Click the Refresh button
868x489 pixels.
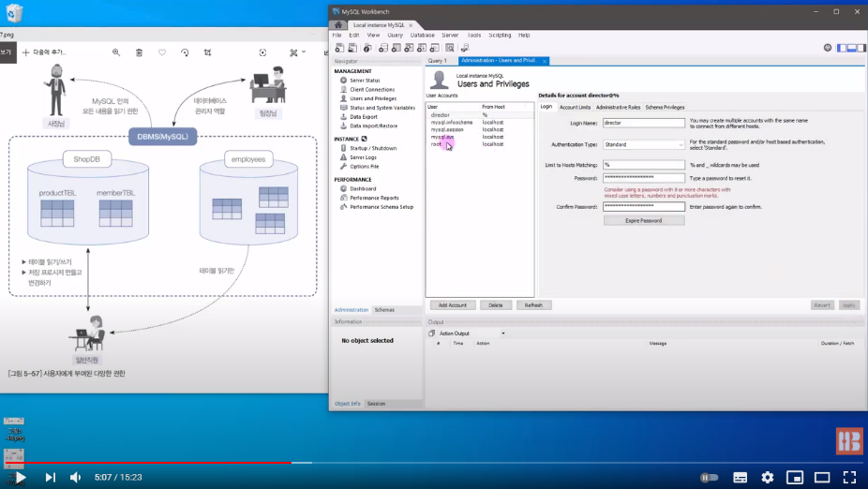(533, 305)
